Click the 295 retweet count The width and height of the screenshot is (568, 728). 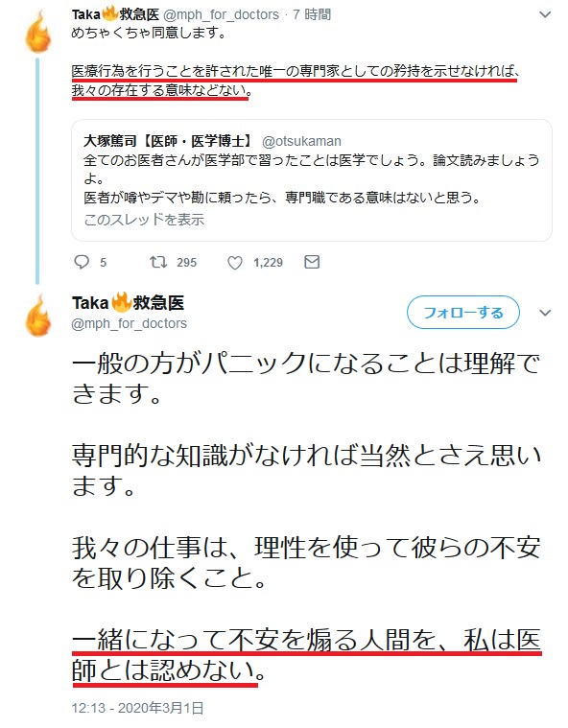tap(187, 262)
